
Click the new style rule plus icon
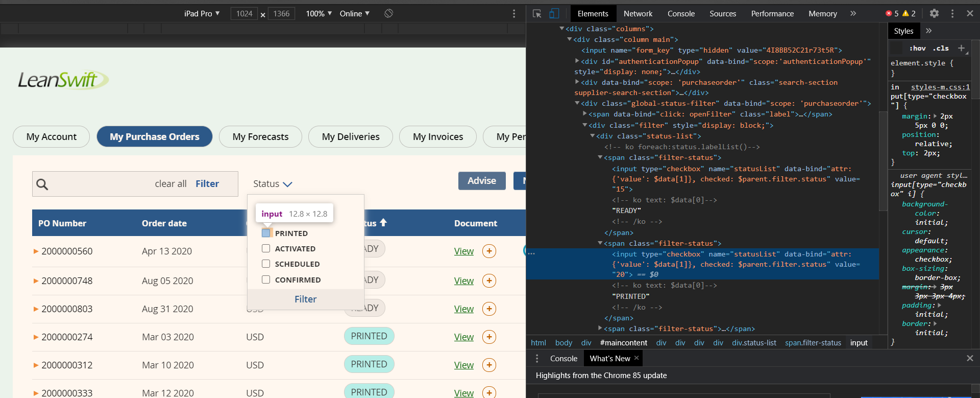[x=961, y=48]
